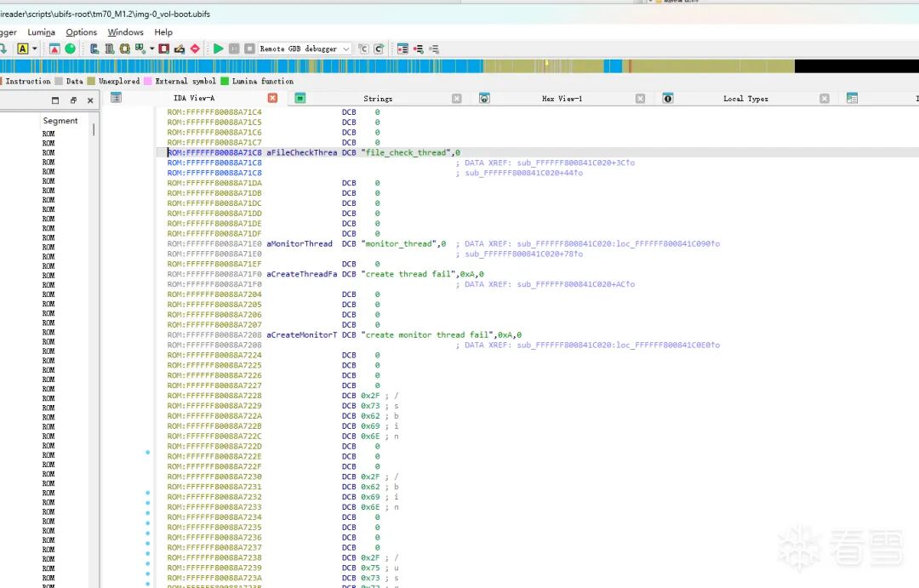The height and width of the screenshot is (588, 919).
Task: Select the aMonitorThread label
Action: coord(300,244)
